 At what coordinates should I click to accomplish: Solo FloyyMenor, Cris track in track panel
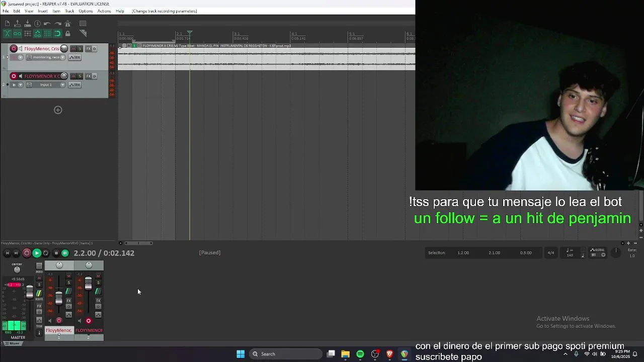pyautogui.click(x=79, y=49)
